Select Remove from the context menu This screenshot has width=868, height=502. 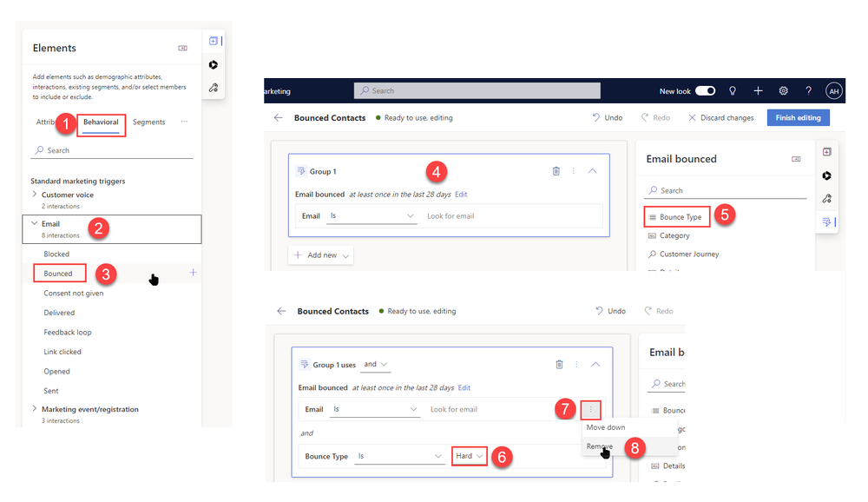[601, 445]
